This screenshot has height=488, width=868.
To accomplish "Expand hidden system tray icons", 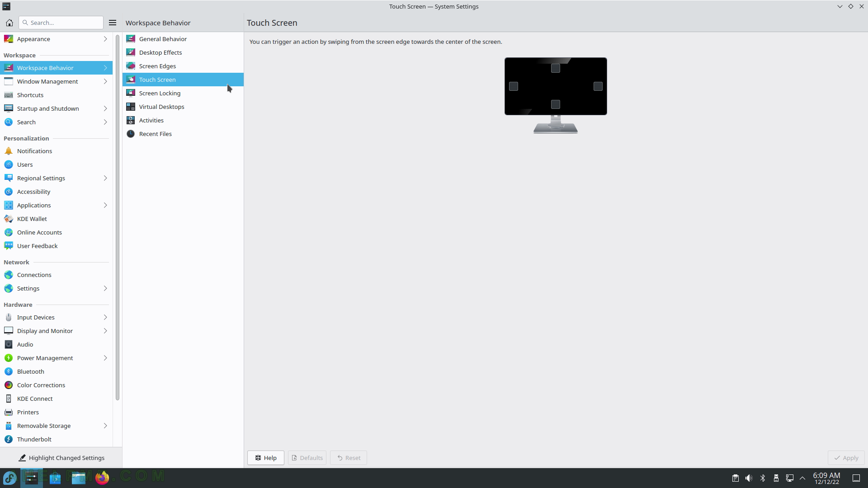I will tap(802, 478).
